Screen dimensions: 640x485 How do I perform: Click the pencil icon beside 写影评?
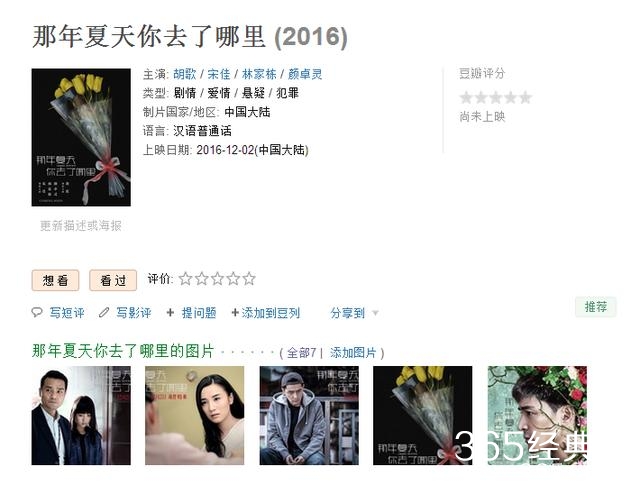pyautogui.click(x=104, y=313)
